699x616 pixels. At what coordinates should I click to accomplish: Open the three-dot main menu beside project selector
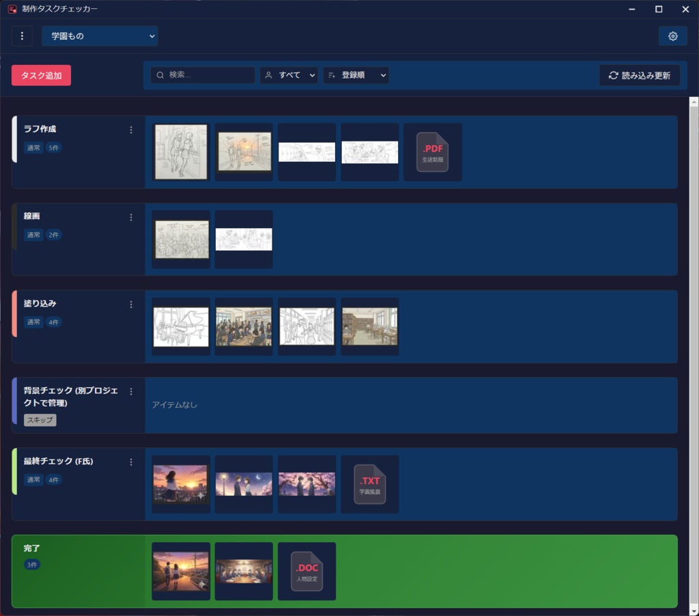coord(22,36)
